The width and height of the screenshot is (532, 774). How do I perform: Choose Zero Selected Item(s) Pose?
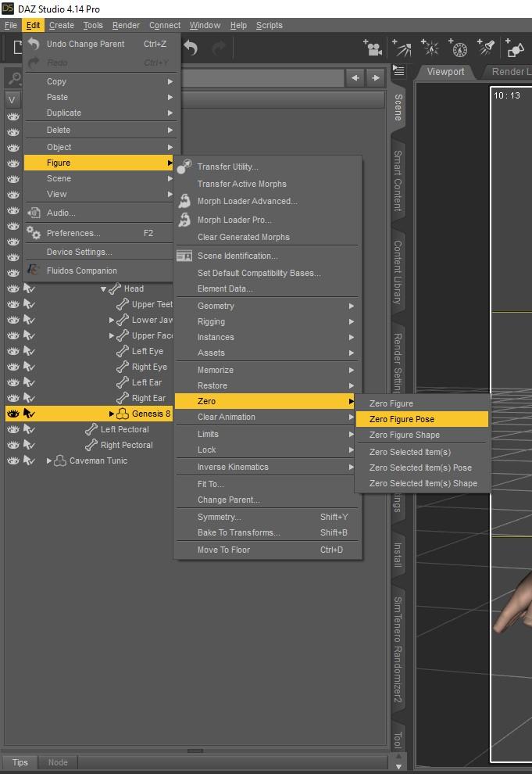pos(422,468)
